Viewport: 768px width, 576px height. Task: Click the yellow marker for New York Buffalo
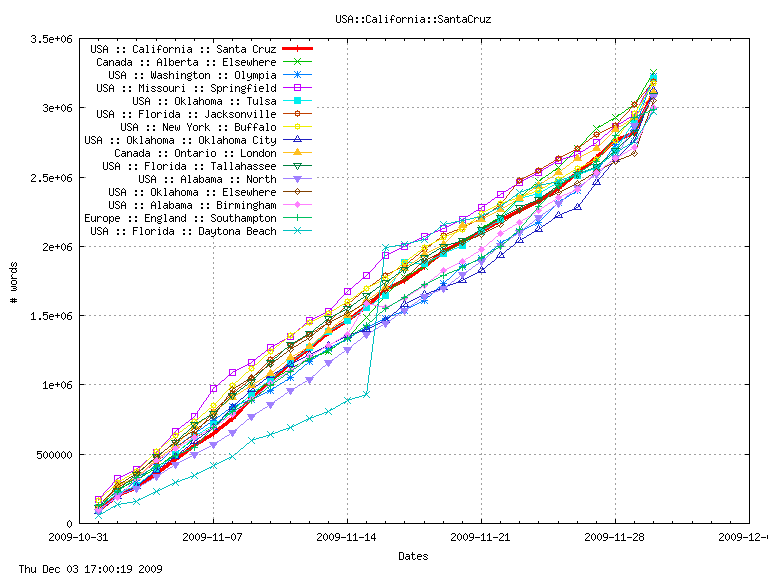tap(298, 127)
